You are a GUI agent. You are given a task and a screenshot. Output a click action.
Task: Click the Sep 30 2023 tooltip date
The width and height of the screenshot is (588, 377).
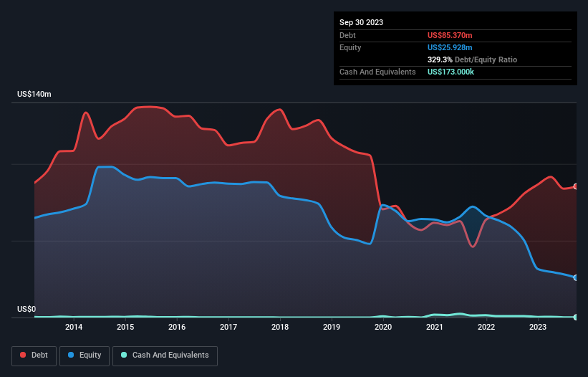[361, 22]
